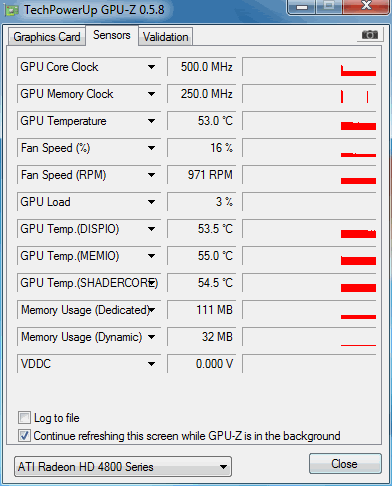Click the Close button
The height and width of the screenshot is (486, 392).
[345, 464]
